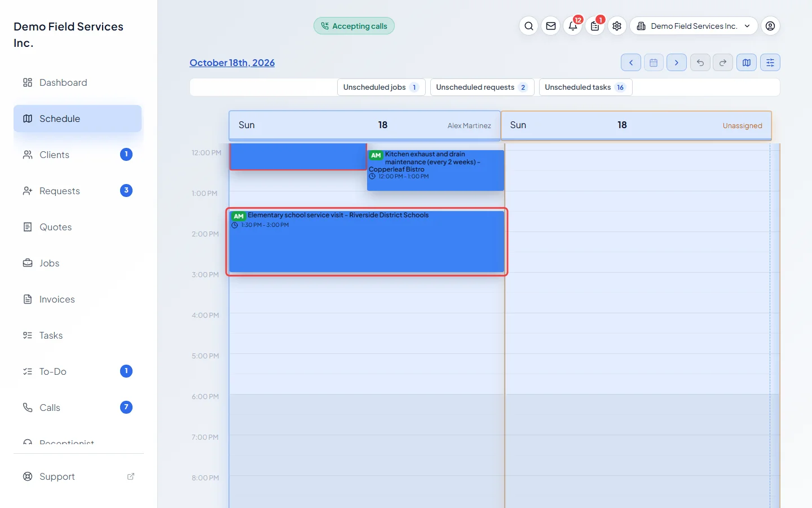
Task: Open the search icon in header
Action: [529, 26]
